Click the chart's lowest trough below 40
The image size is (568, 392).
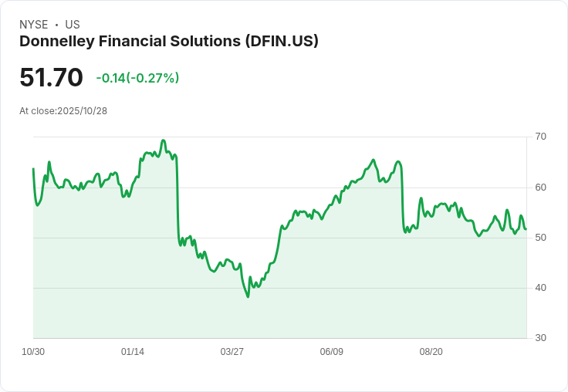248,297
